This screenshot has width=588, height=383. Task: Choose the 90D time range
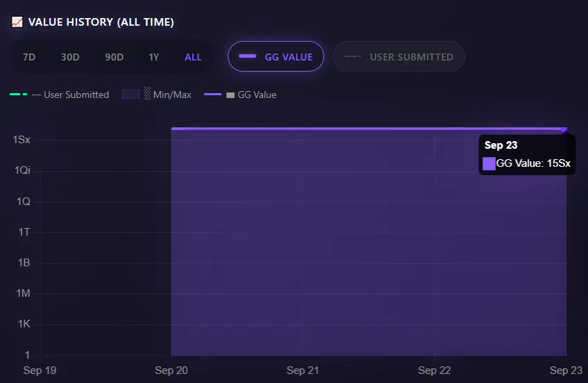coord(114,57)
